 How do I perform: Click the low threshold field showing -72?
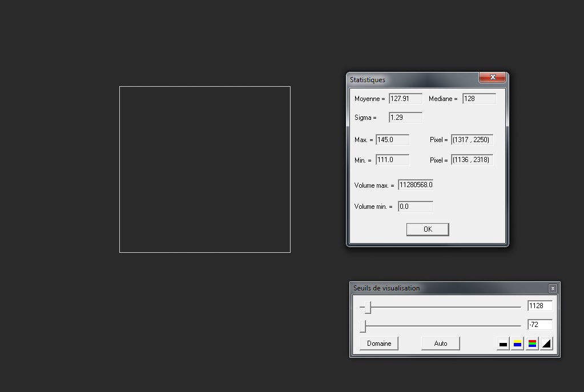coord(539,325)
